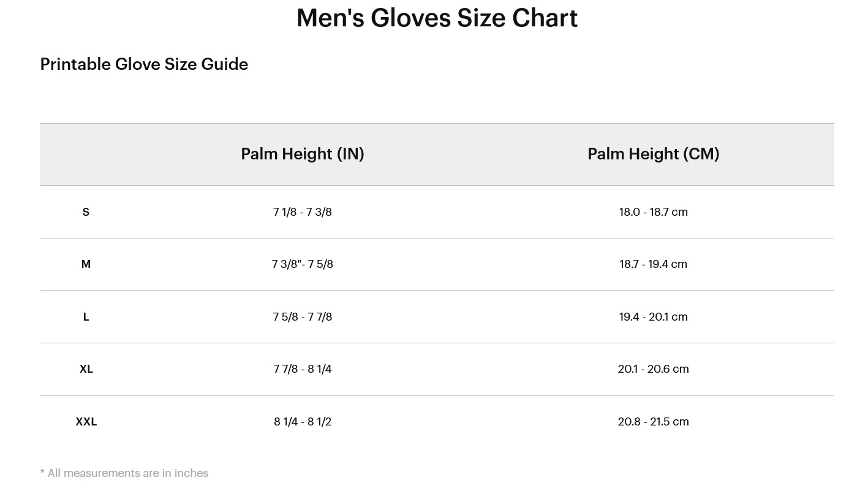The width and height of the screenshot is (868, 488).
Task: Select the 8 1/4 - 8 1/2 inch value
Action: (x=303, y=422)
